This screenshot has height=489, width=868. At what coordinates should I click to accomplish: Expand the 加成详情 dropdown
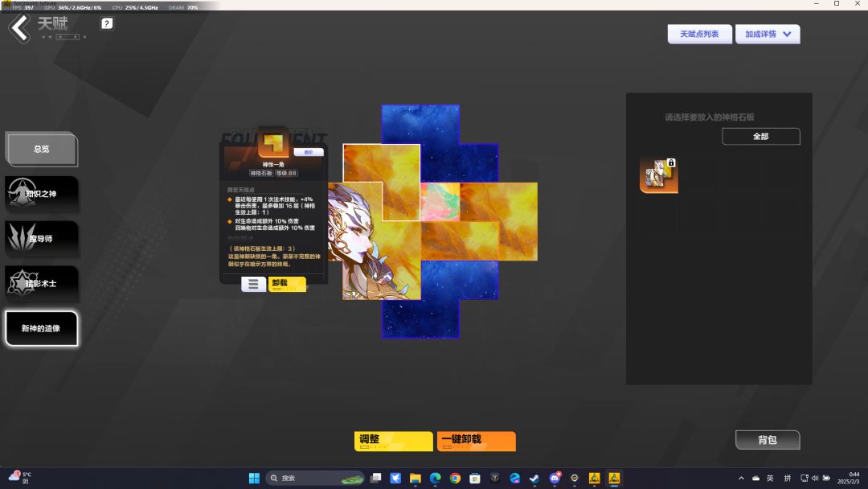[768, 35]
